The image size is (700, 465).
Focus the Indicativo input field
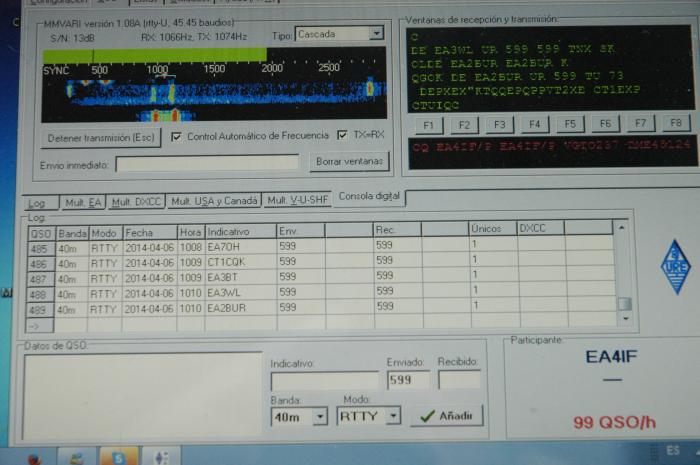pyautogui.click(x=325, y=380)
